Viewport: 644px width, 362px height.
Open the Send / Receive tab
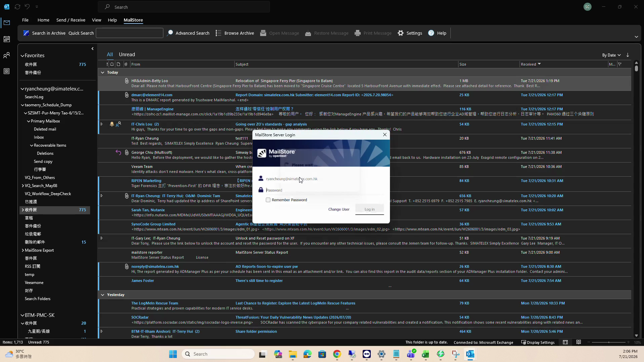click(71, 20)
